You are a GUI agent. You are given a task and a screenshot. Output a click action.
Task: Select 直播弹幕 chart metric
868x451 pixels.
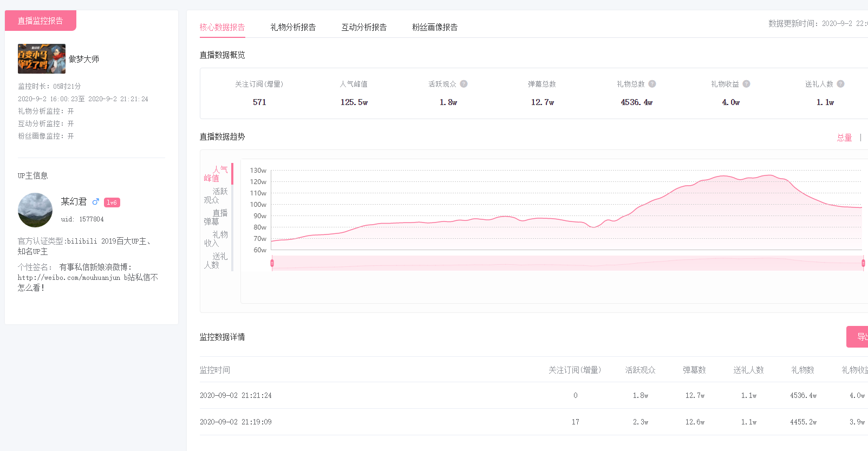click(x=216, y=217)
